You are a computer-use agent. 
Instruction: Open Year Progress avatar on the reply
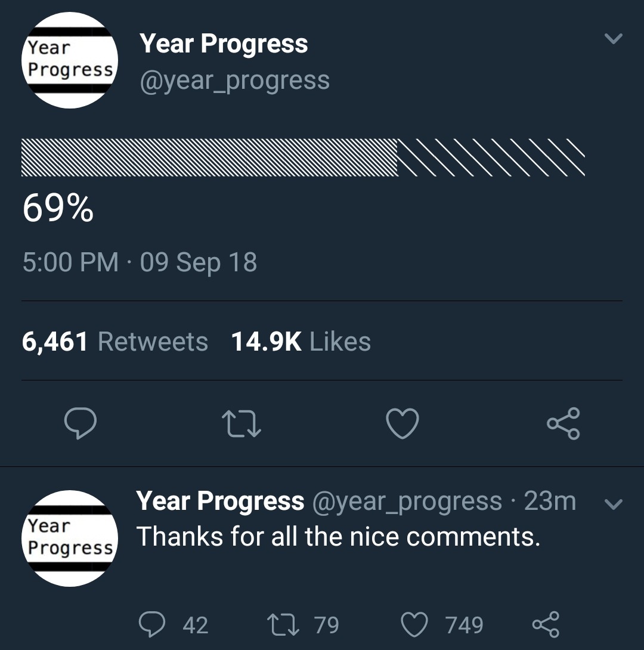[x=70, y=538]
